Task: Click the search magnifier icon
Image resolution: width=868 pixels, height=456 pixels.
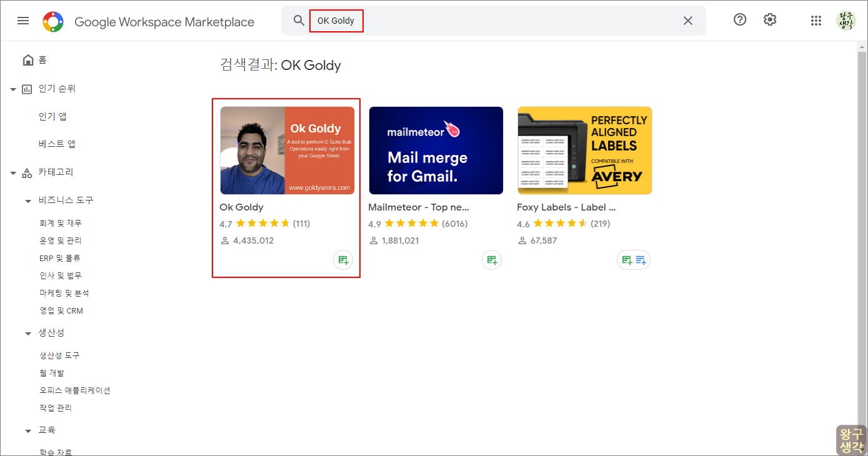Action: point(299,21)
